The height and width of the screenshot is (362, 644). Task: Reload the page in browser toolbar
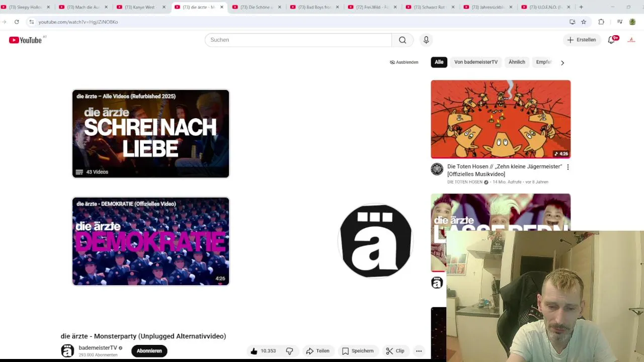17,22
